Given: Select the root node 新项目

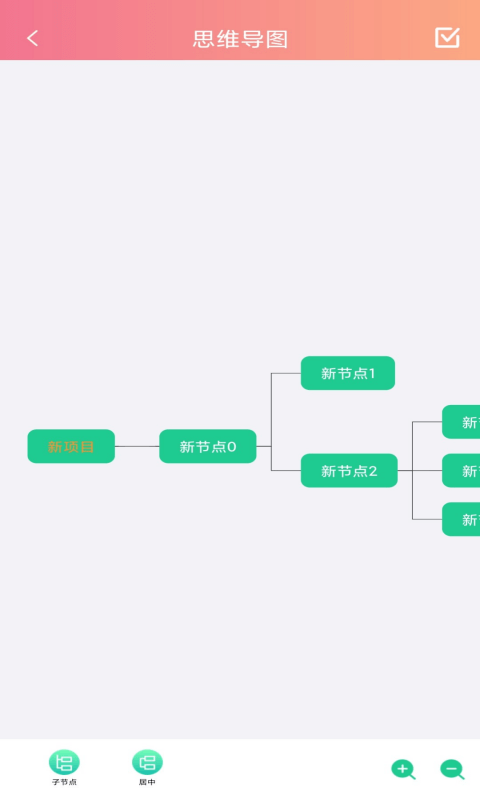Looking at the screenshot, I should (71, 446).
